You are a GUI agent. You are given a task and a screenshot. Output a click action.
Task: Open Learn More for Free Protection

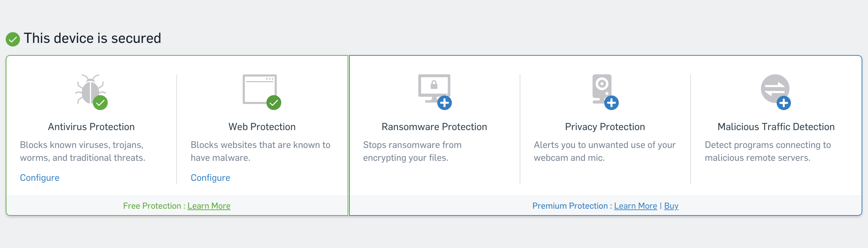pos(209,206)
